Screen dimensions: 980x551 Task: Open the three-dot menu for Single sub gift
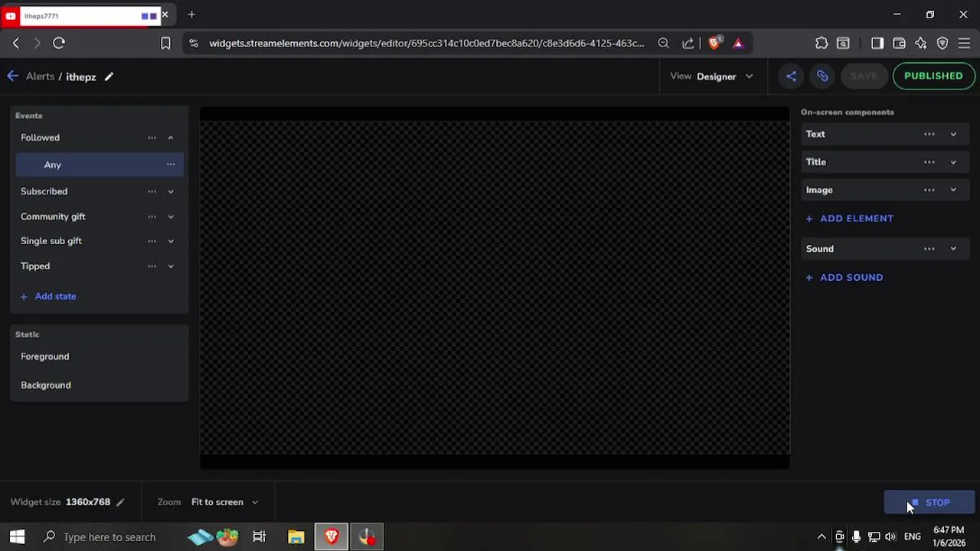click(x=152, y=241)
